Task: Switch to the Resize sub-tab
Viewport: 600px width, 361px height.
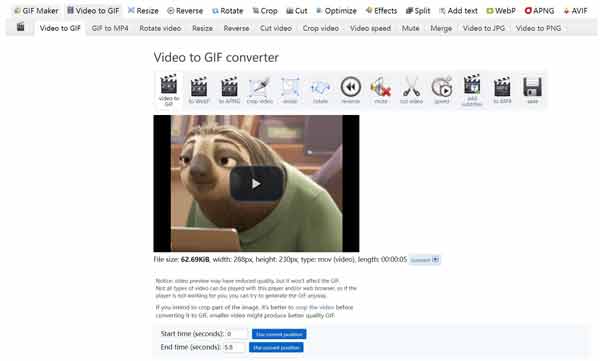Action: tap(202, 28)
